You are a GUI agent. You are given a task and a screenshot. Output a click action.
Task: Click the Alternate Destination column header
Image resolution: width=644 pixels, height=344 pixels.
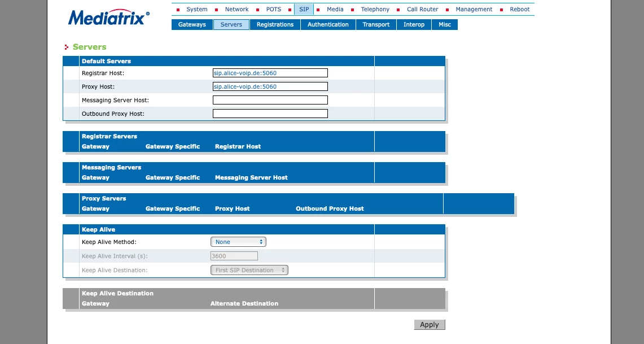click(244, 304)
